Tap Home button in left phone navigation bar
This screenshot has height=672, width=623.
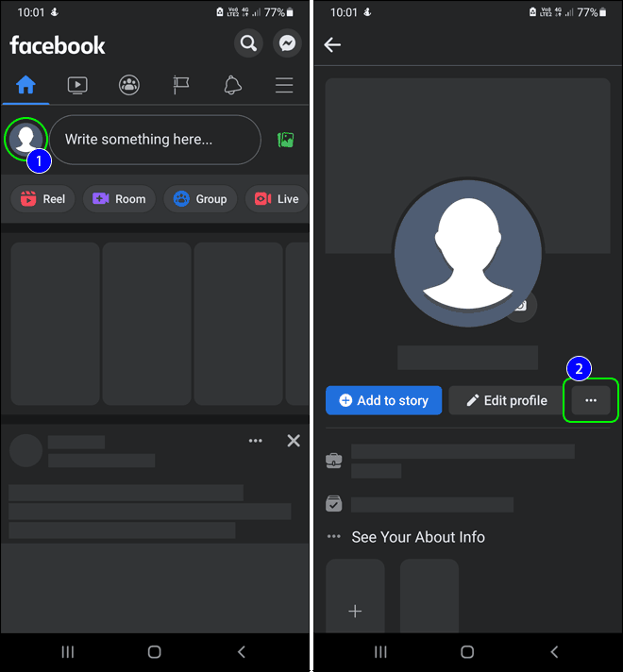coord(155,652)
